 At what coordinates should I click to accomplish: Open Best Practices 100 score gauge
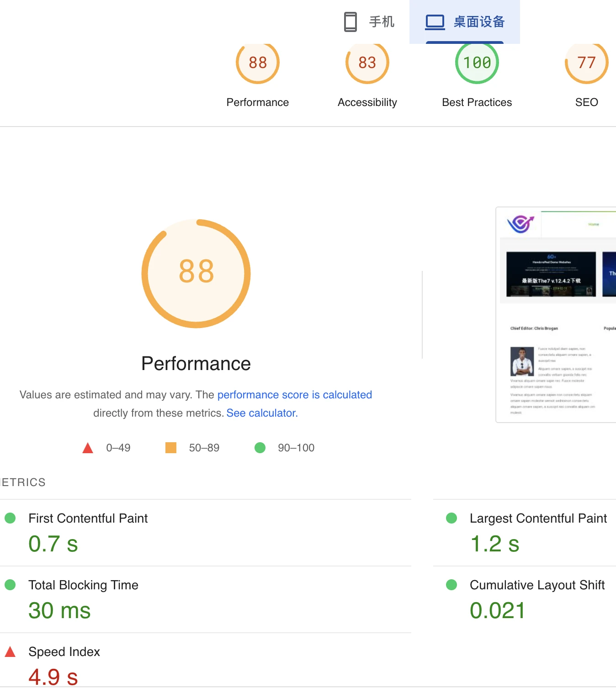click(x=477, y=63)
